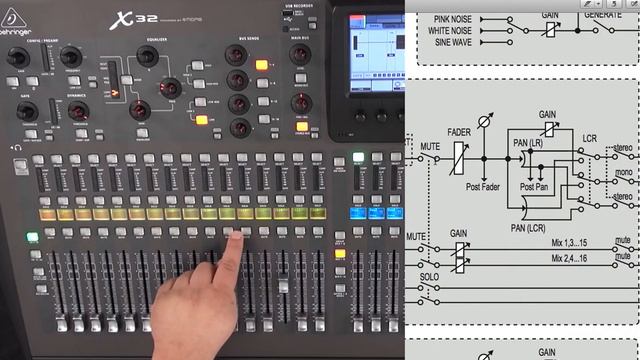Toggle the lit yellow button in Bus Sends

pyautogui.click(x=262, y=64)
